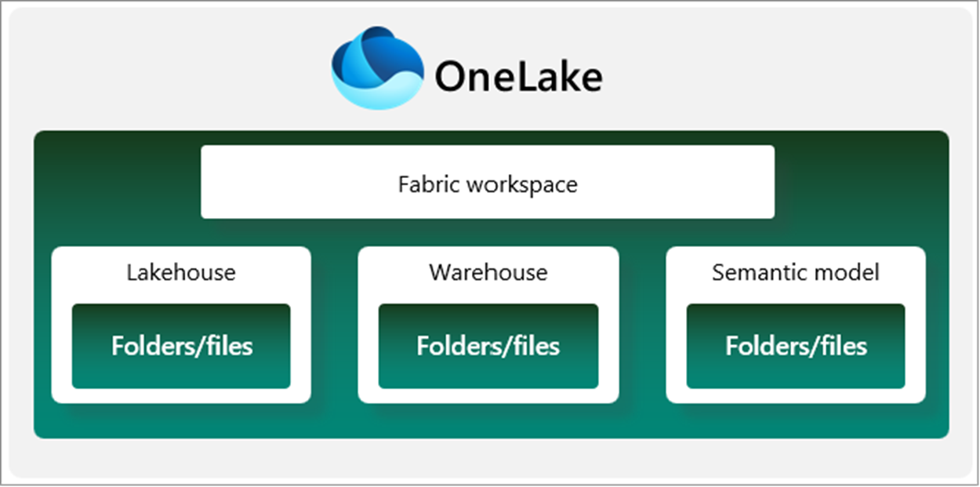Select the Fabric workspace box
This screenshot has height=487, width=980.
(488, 182)
